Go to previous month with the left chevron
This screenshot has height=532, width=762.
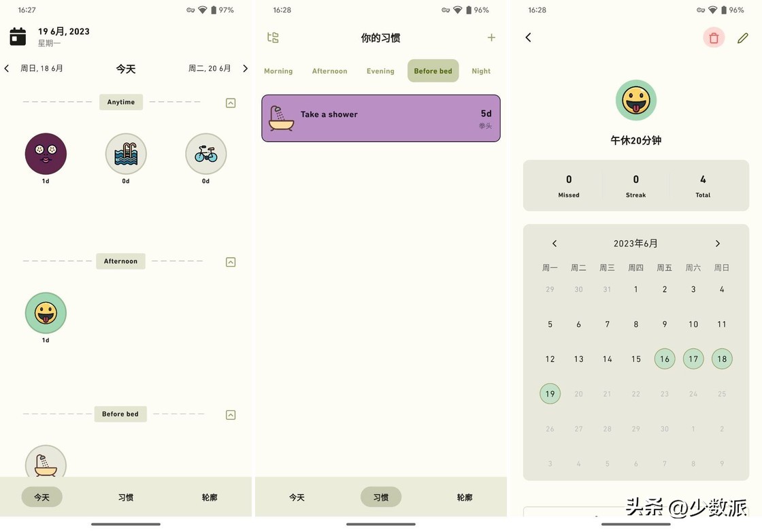pos(554,243)
